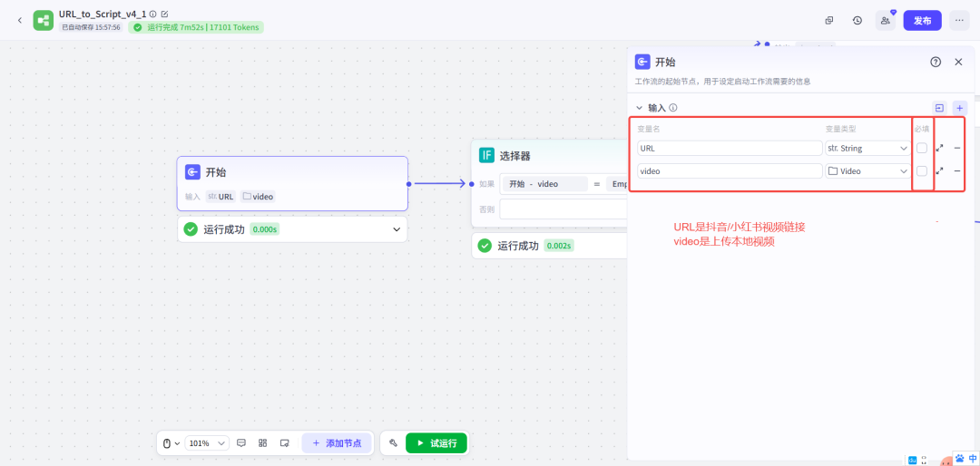Open the more options ellipsis menu
980x466 pixels.
[959, 21]
